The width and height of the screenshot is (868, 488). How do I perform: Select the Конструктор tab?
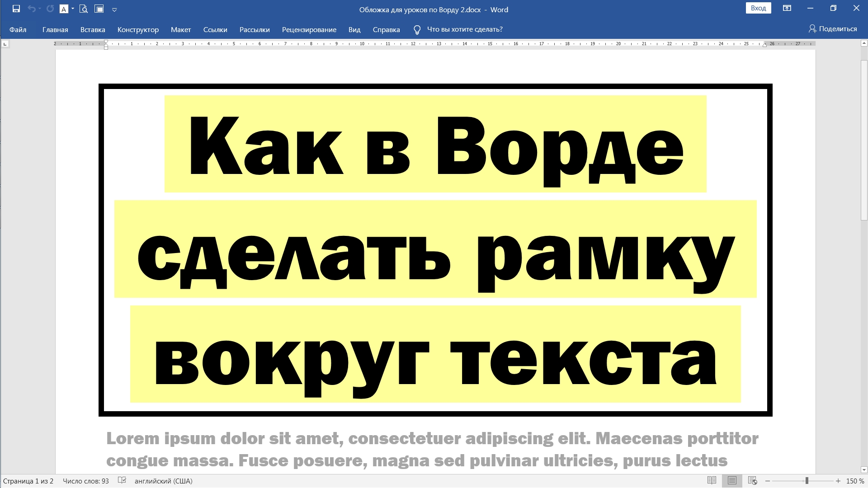coord(138,29)
